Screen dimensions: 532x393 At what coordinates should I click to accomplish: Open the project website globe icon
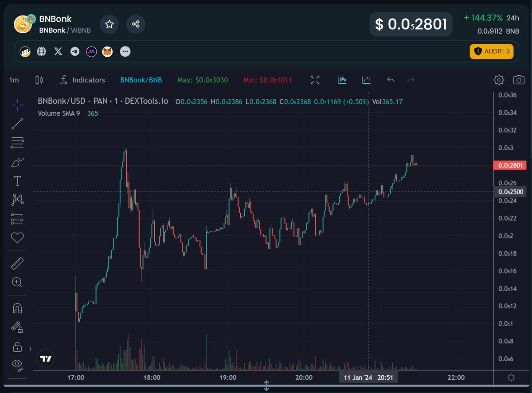click(42, 52)
